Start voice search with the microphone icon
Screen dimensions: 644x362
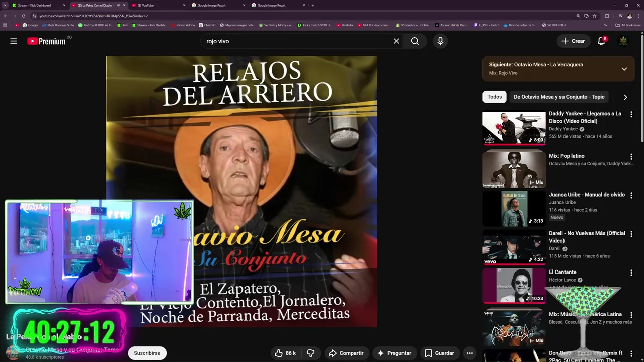[x=440, y=41]
